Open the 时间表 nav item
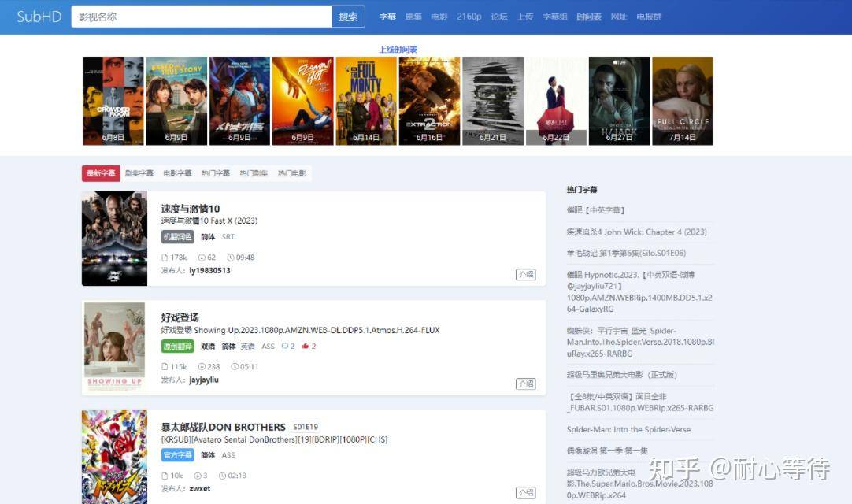 point(589,17)
